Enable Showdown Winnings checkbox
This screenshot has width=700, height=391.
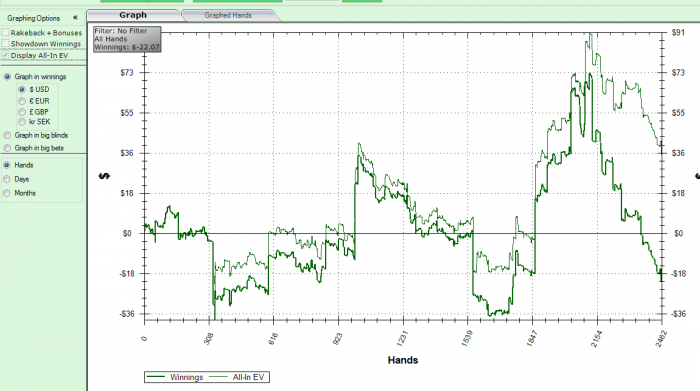click(x=5, y=43)
